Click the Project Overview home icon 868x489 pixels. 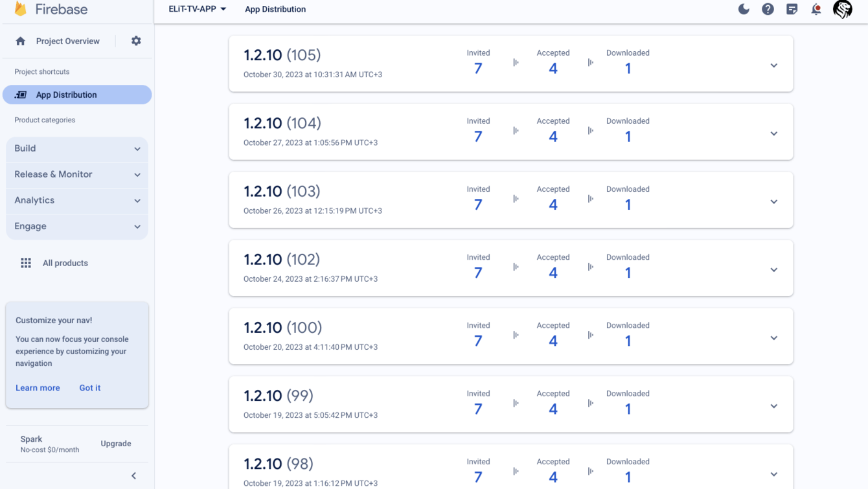point(21,41)
